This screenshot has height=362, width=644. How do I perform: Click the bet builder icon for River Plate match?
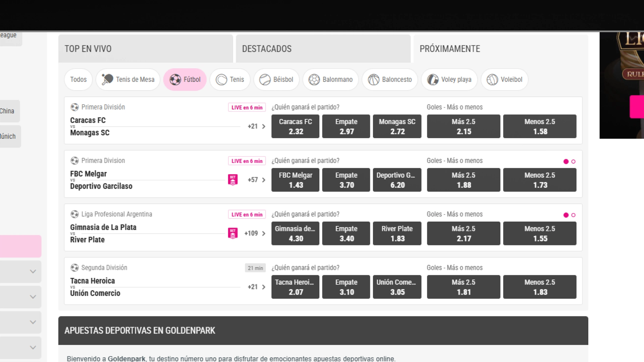pos(233,233)
